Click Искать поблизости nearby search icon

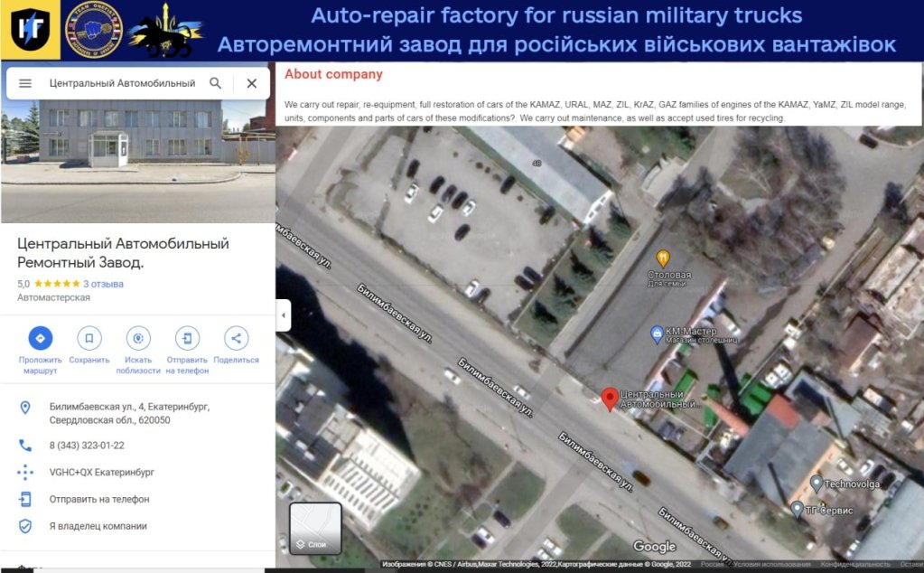[x=138, y=338]
